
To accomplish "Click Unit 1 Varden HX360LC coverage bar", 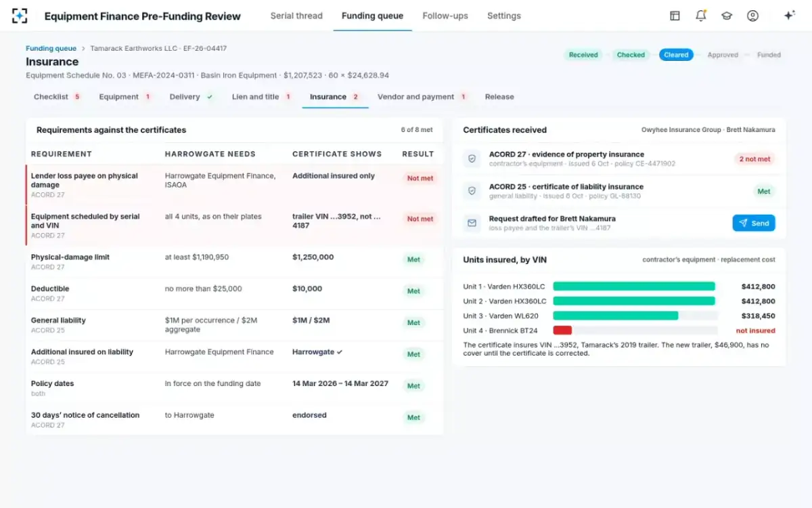I will (x=635, y=287).
